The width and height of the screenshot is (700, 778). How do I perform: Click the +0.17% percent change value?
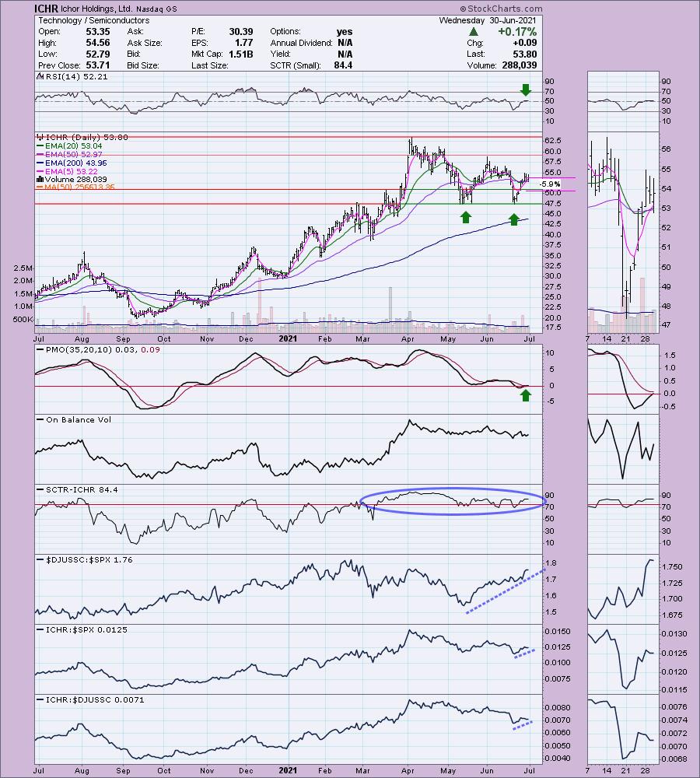(x=517, y=32)
